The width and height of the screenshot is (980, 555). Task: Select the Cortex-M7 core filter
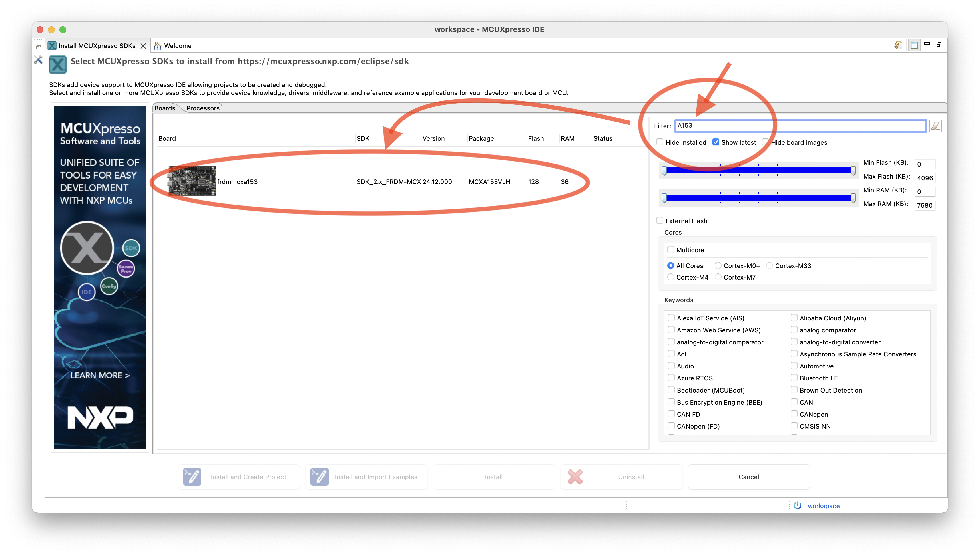click(718, 277)
